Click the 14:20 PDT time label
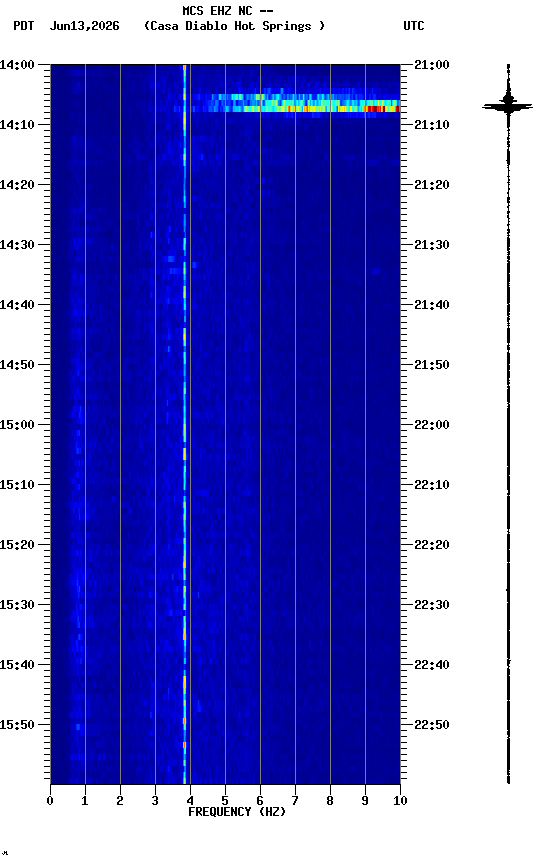The width and height of the screenshot is (552, 864). [x=17, y=185]
